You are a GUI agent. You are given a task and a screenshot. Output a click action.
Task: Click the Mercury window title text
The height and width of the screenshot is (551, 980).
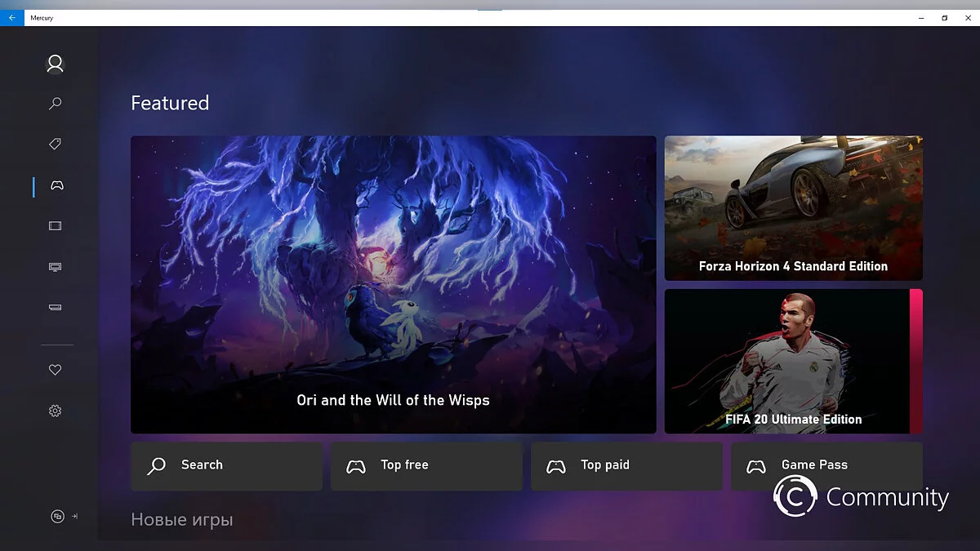[x=42, y=18]
